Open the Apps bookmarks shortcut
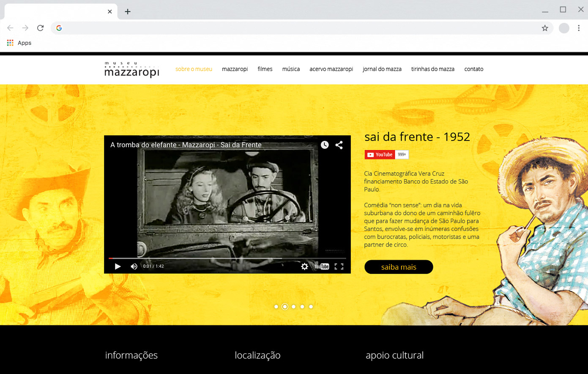This screenshot has width=588, height=374. [19, 43]
